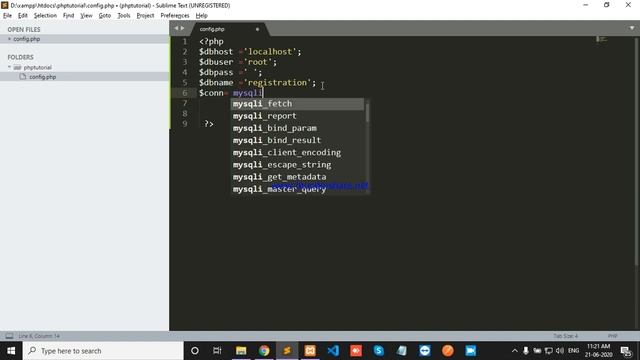The height and width of the screenshot is (360, 640).
Task: Open Skype from the taskbar
Action: pyautogui.click(x=379, y=351)
